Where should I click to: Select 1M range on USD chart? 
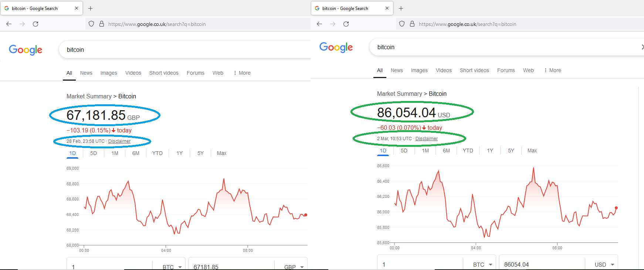pyautogui.click(x=426, y=151)
